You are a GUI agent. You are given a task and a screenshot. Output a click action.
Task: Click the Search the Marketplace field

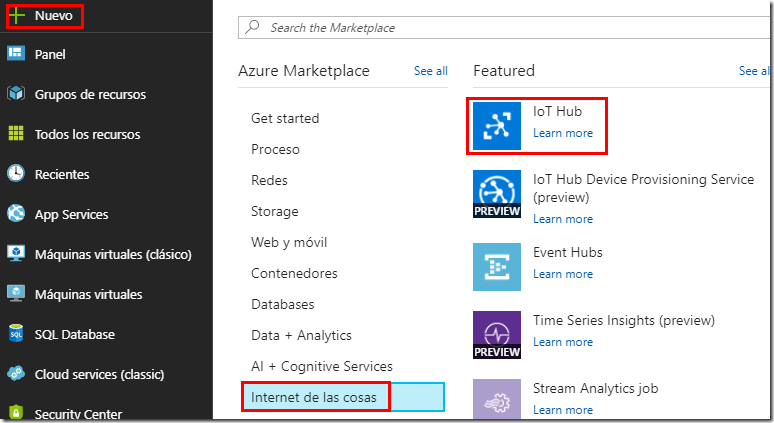[x=505, y=27]
